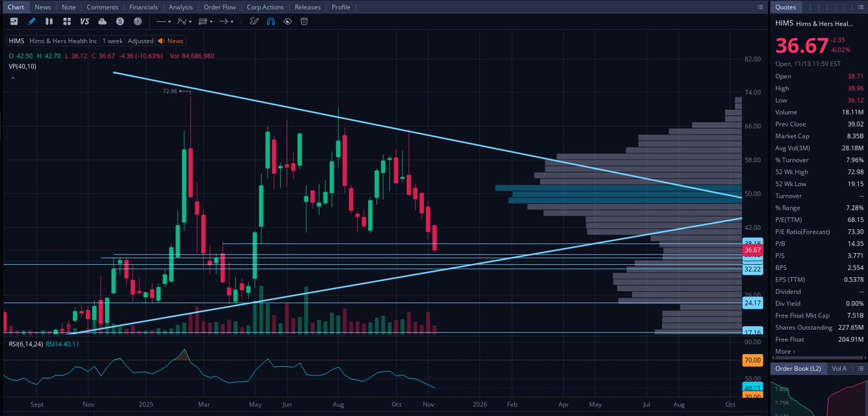868x416 pixels.
Task: Expand More quote details link
Action: coord(785,352)
